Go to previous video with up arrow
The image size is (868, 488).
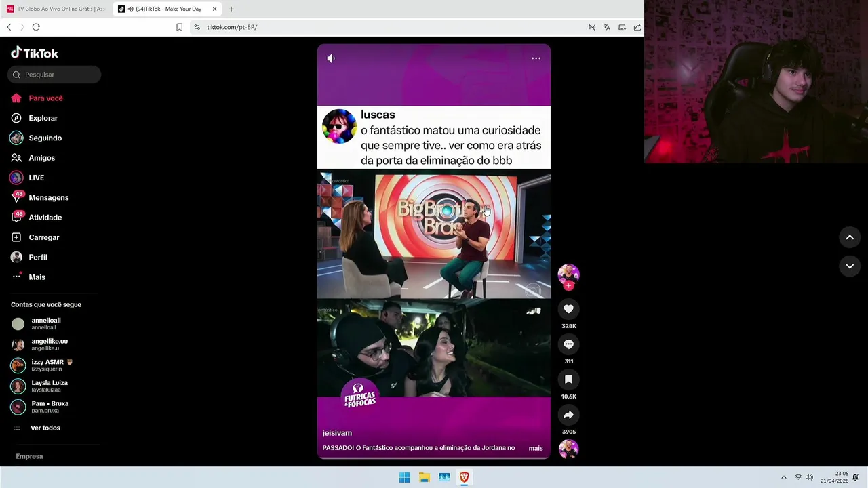pos(850,237)
